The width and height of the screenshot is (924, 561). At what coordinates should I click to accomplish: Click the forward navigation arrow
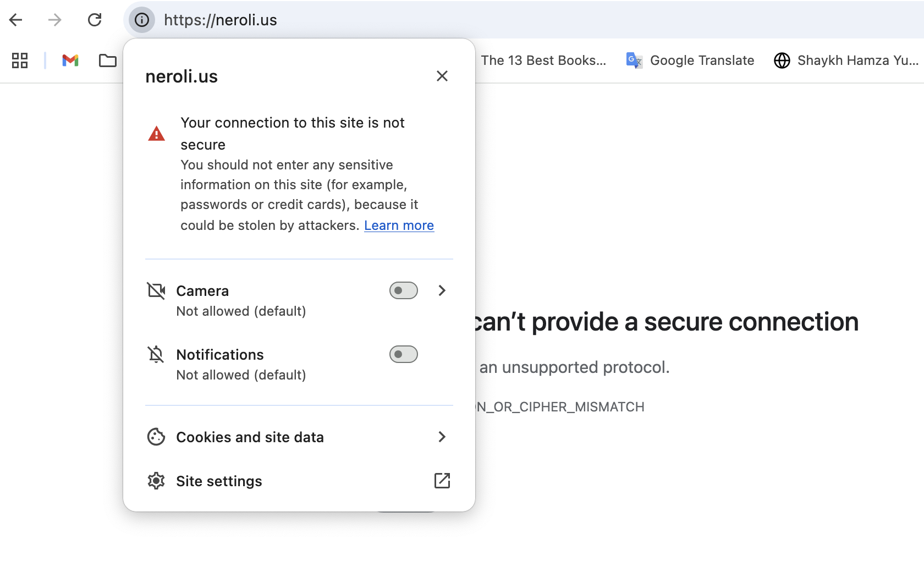54,20
